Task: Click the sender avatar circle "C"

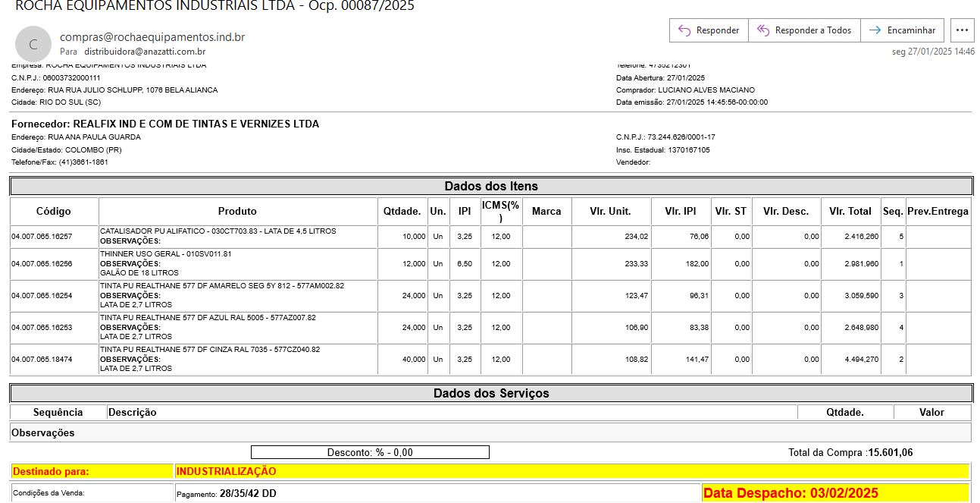Action: pyautogui.click(x=33, y=44)
